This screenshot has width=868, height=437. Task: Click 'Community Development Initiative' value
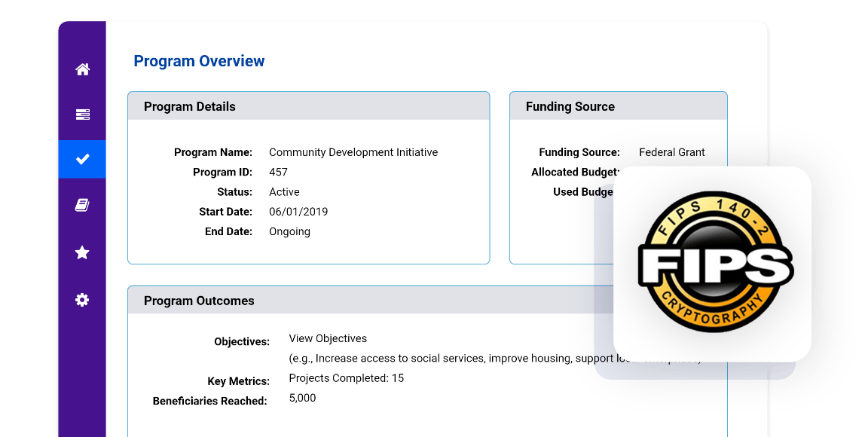pyautogui.click(x=353, y=152)
